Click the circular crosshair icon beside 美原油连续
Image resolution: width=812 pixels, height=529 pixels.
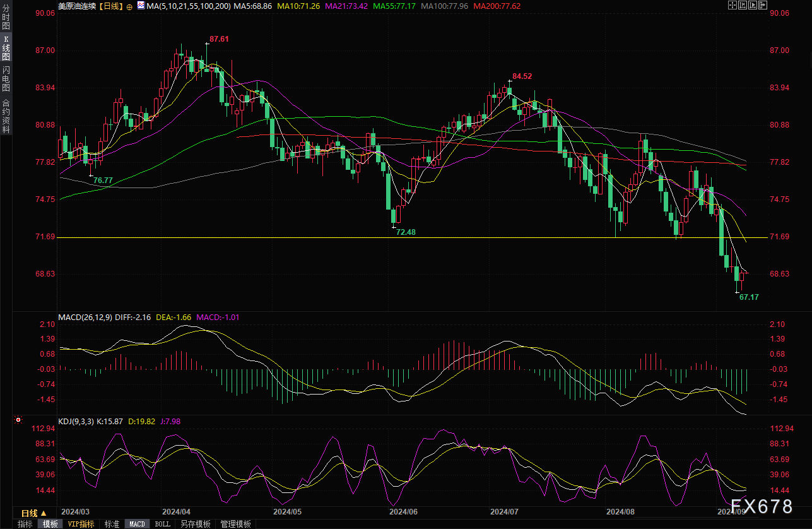click(129, 6)
